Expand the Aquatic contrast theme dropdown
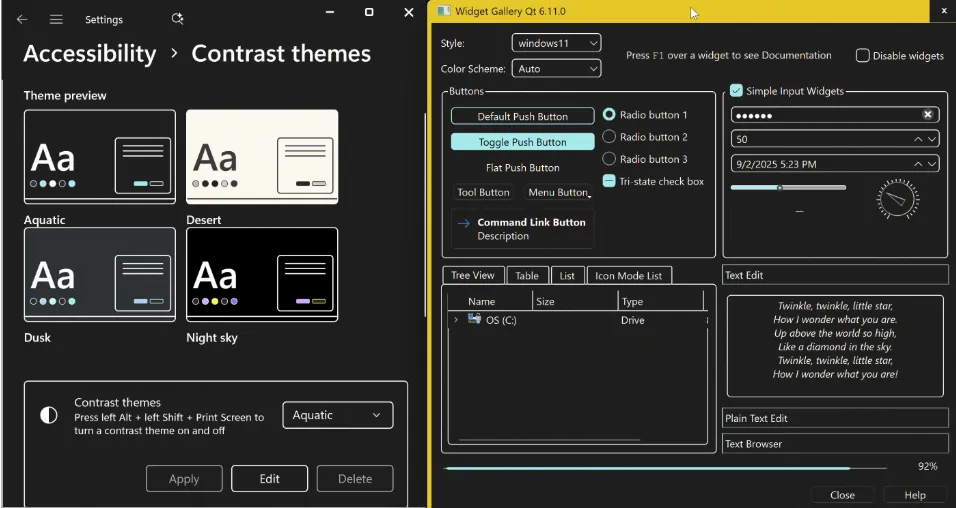The width and height of the screenshot is (956, 508). click(x=337, y=415)
